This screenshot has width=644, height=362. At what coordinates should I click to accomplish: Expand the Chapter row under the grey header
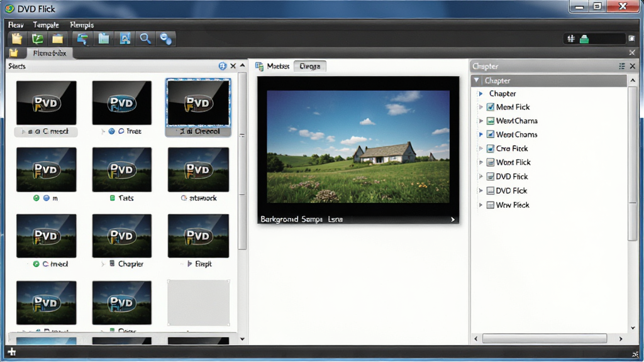point(481,94)
